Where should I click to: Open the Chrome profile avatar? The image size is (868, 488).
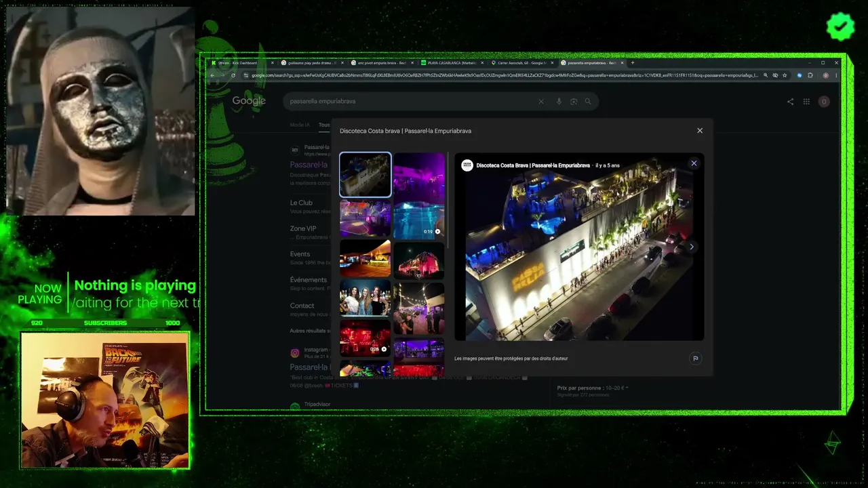pos(826,75)
